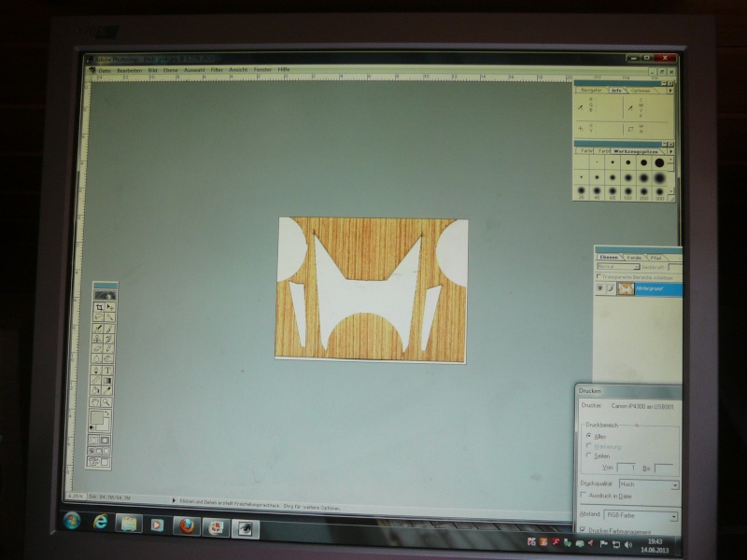The image size is (747, 560).
Task: Select the 100 size soft brush tip
Action: coord(627,192)
